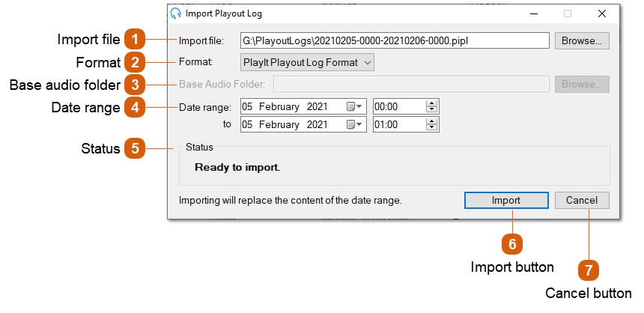Image resolution: width=644 pixels, height=313 pixels.
Task: Decrease the 00:00 start time
Action: [431, 110]
